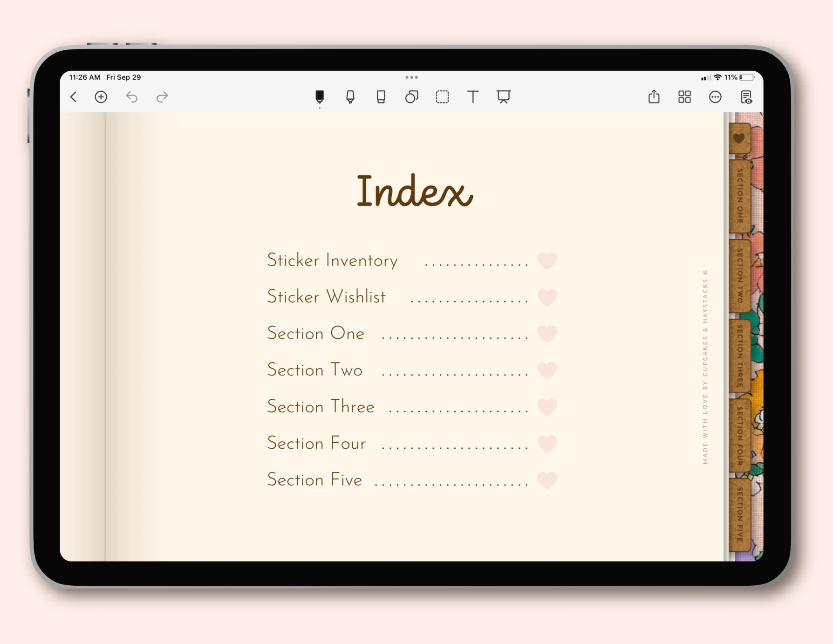This screenshot has width=833, height=644.
Task: Tap the heart next to Sticker Wishlist
Action: tap(547, 297)
